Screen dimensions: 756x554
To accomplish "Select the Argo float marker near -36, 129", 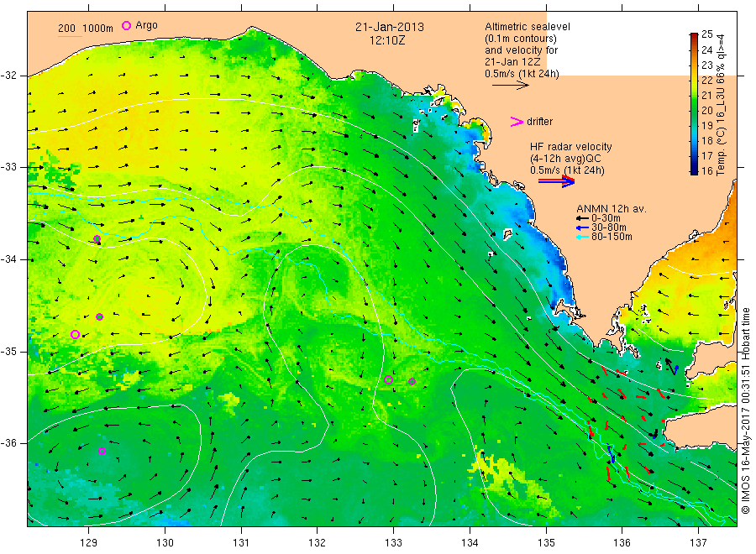I will (x=102, y=452).
